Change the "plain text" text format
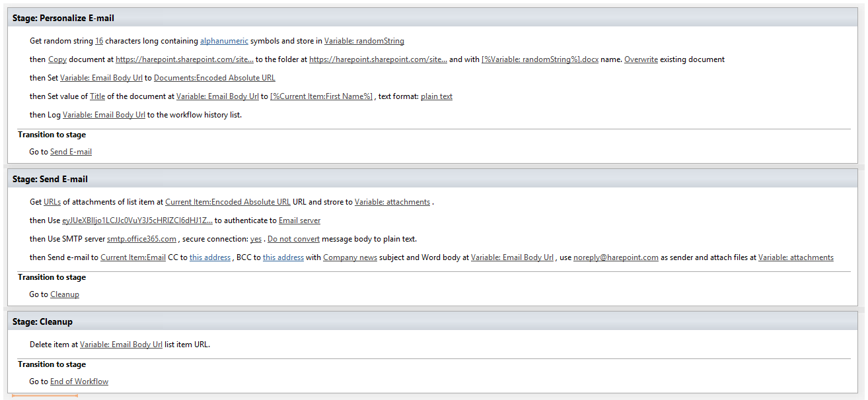The image size is (868, 400). pos(437,96)
